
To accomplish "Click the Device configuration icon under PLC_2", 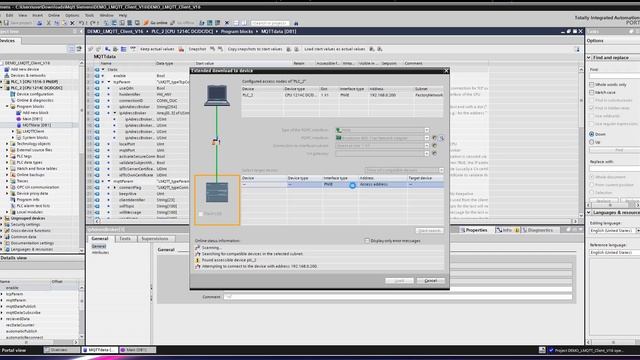I will pos(13,94).
